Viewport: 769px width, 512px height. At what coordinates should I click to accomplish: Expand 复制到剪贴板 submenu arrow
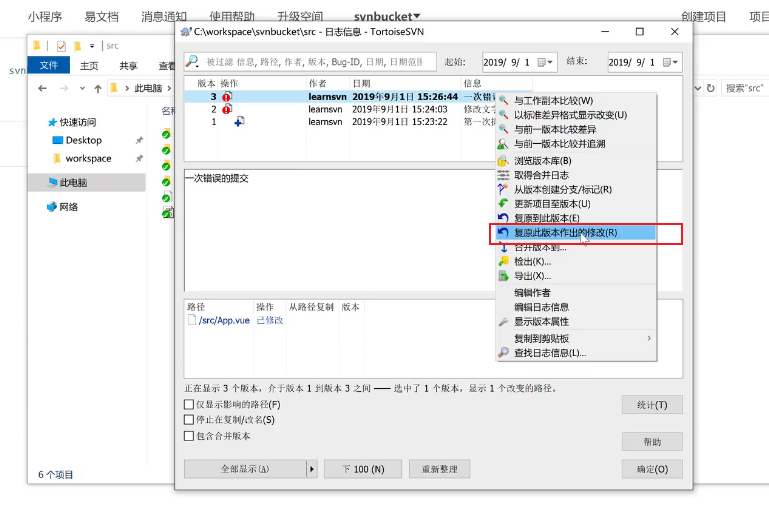tap(649, 338)
